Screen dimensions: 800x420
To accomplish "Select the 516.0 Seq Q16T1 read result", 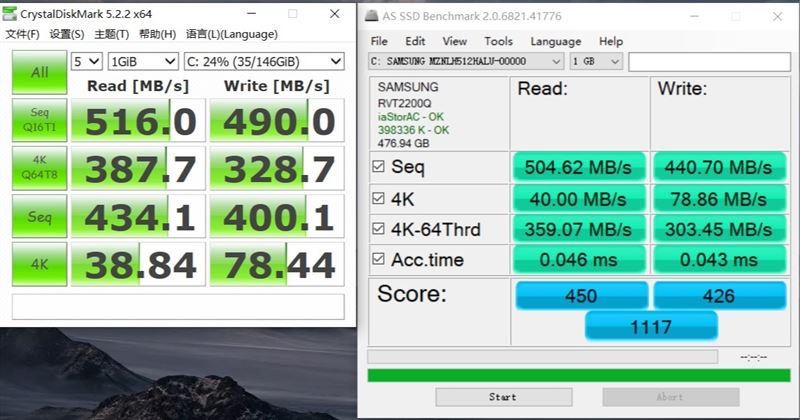I will 138,120.
